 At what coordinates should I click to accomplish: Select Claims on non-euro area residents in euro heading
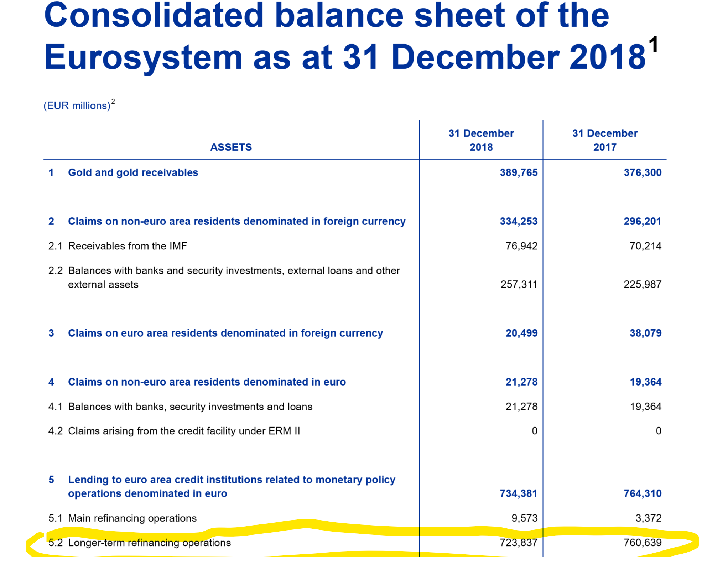click(x=207, y=382)
